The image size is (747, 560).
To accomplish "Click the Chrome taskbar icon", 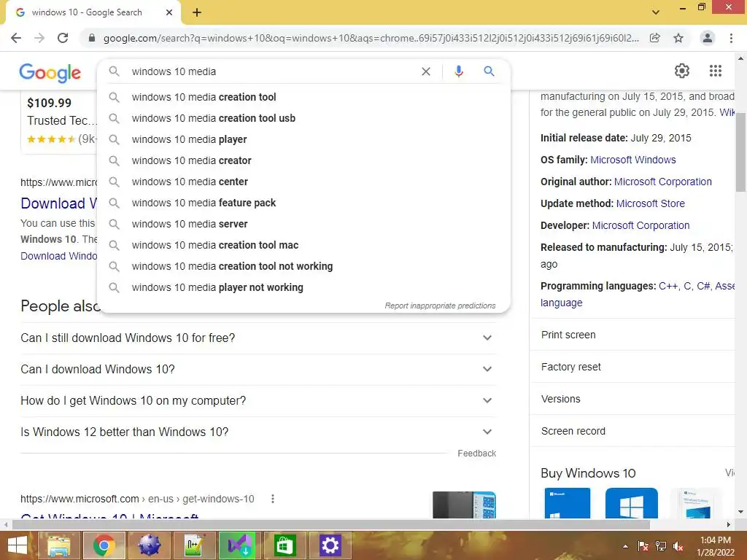I will (x=104, y=545).
